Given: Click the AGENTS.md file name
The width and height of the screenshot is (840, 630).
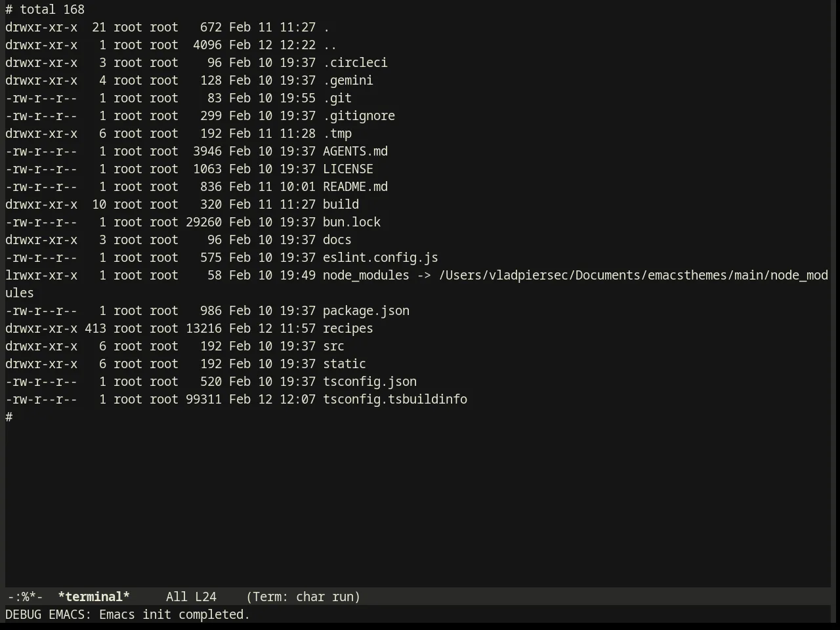Looking at the screenshot, I should tap(355, 151).
